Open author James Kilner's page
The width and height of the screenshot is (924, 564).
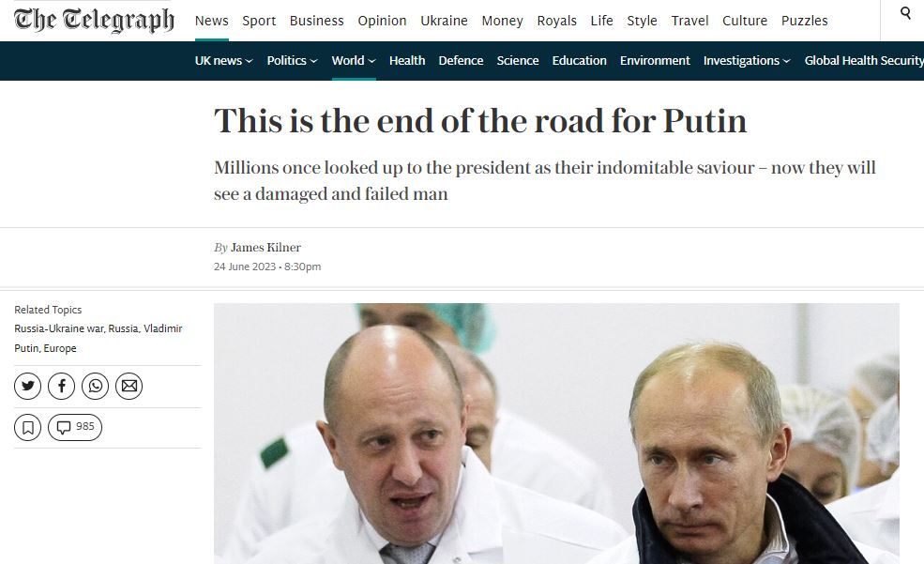(265, 248)
